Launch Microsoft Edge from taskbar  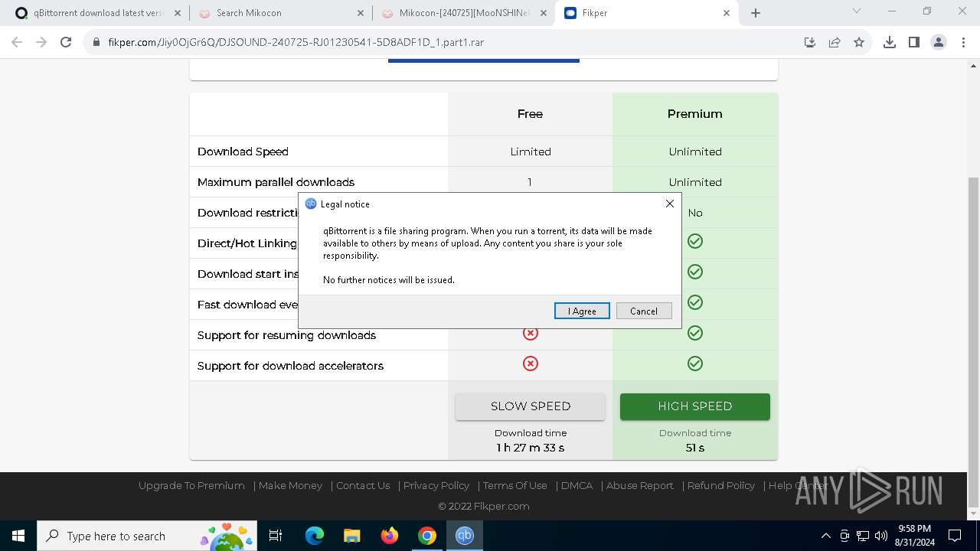pyautogui.click(x=315, y=536)
